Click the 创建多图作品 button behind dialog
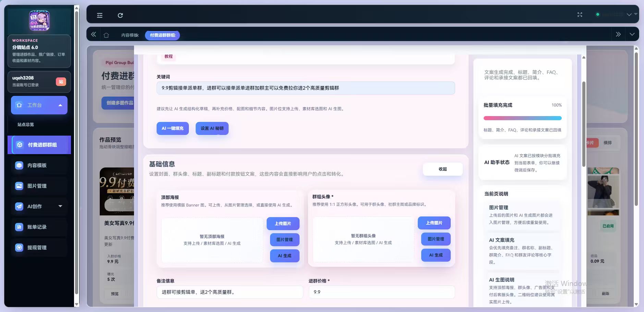This screenshot has height=312, width=644. pos(118,103)
